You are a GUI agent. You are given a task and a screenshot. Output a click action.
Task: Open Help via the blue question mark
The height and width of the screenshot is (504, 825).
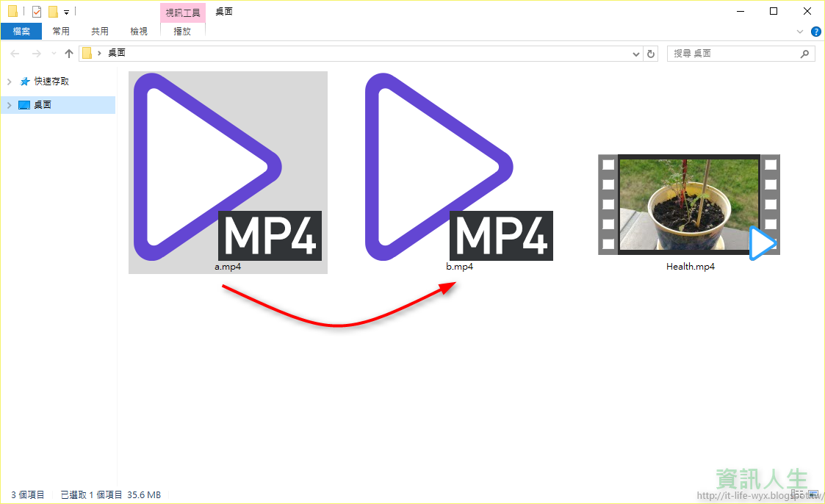click(815, 31)
